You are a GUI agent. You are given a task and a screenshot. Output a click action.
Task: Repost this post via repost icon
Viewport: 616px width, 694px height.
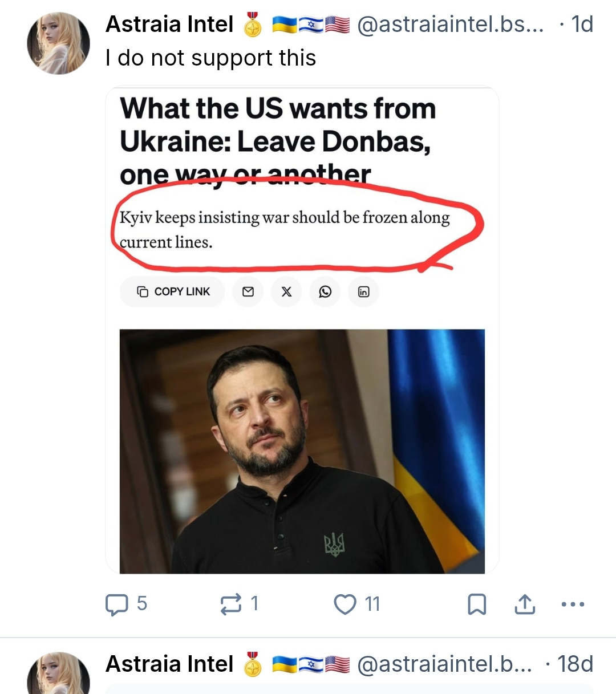click(x=230, y=604)
